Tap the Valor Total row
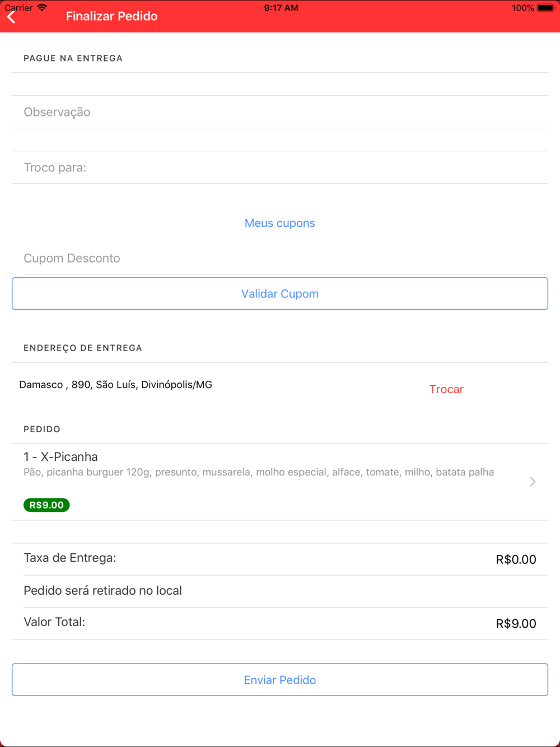560x747 pixels. (280, 623)
